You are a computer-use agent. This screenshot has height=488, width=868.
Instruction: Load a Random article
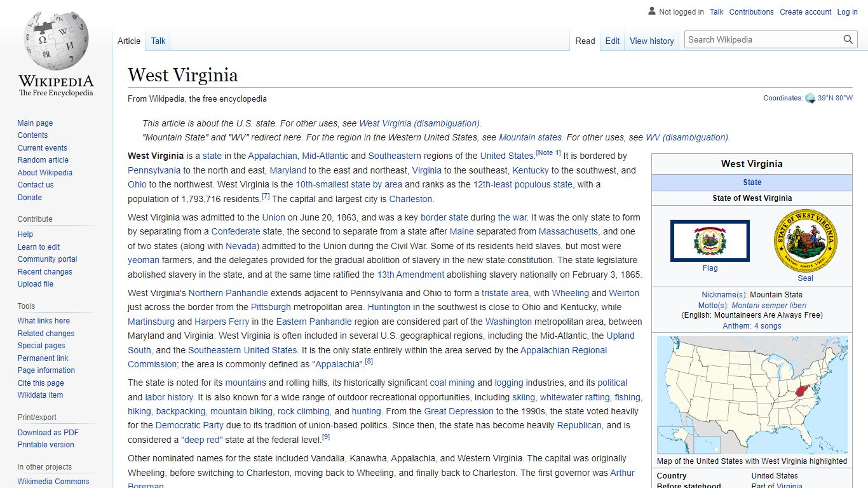point(43,160)
